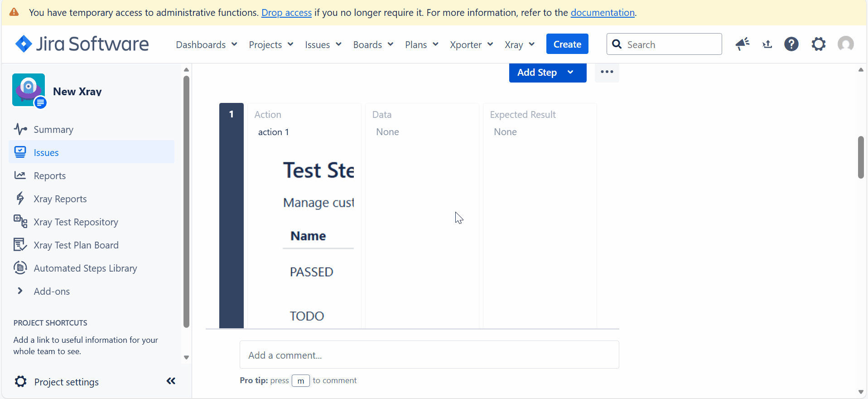Open the Boards menu
The height and width of the screenshot is (399, 868).
pos(373,44)
